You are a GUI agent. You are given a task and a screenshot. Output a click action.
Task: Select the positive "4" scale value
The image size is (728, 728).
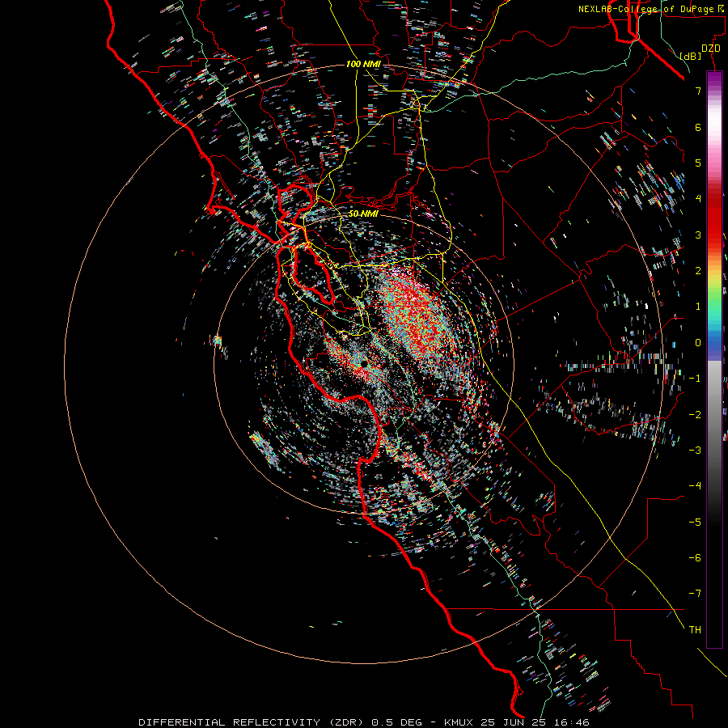click(698, 199)
